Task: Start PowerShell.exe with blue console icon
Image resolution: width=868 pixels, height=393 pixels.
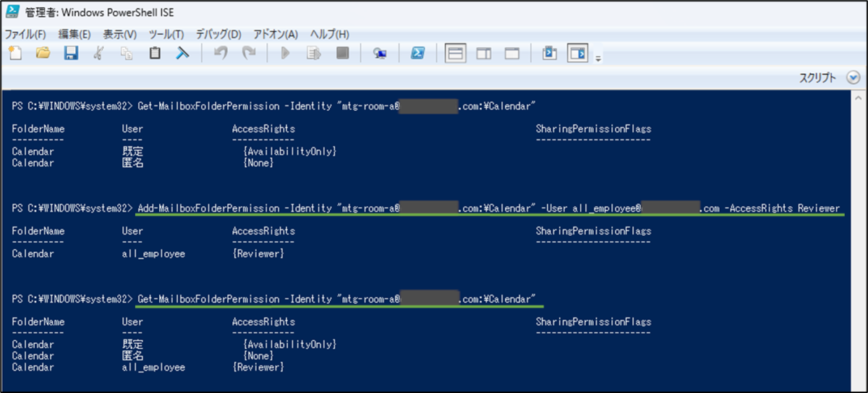Action: (417, 53)
